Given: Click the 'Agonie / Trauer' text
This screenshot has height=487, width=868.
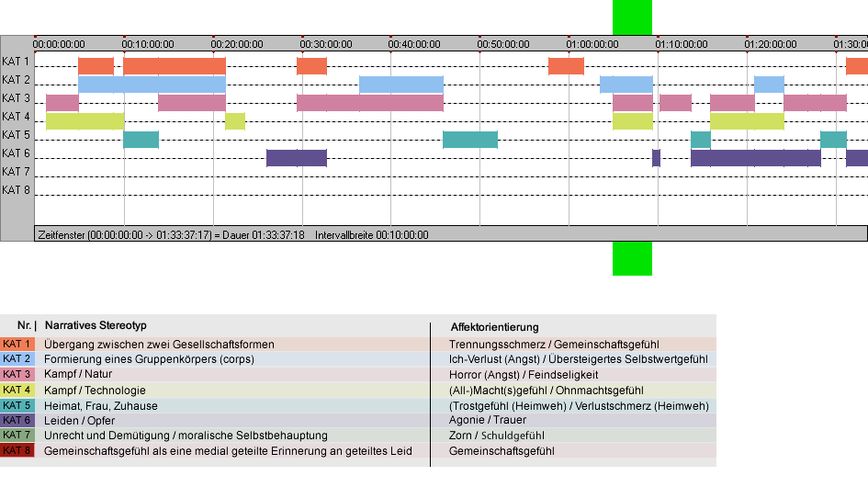Looking at the screenshot, I should coord(488,420).
